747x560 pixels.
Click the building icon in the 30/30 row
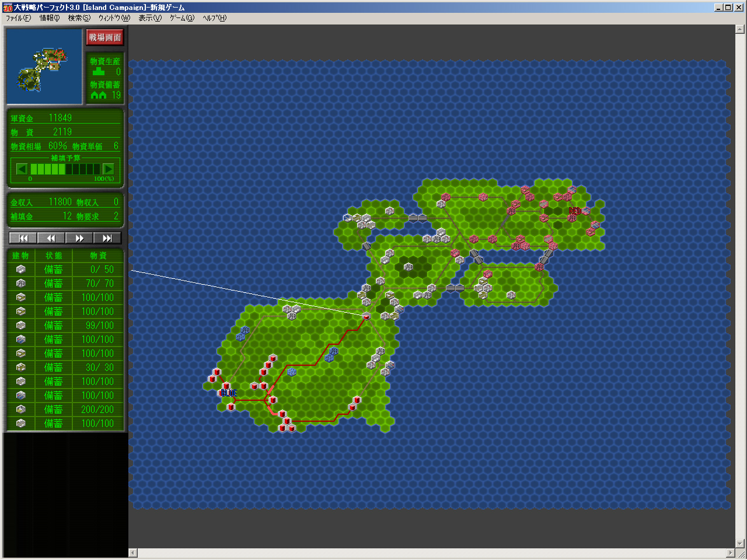coord(21,367)
